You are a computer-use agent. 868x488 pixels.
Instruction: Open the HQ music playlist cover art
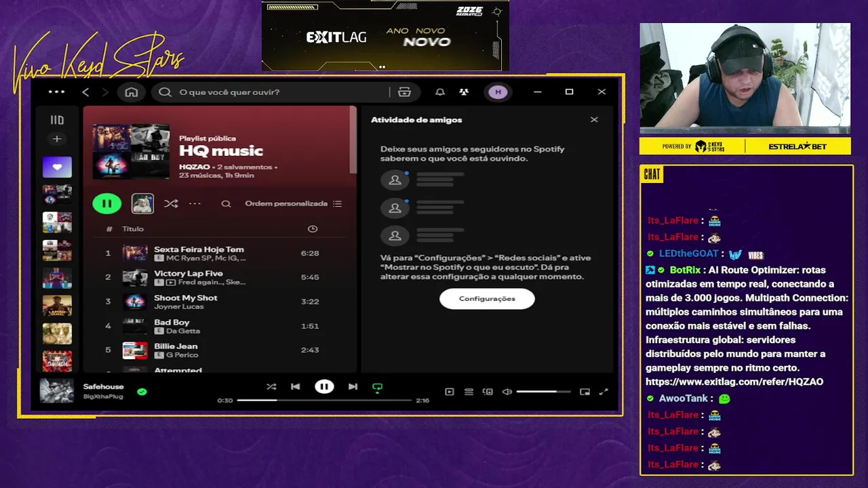coord(132,151)
